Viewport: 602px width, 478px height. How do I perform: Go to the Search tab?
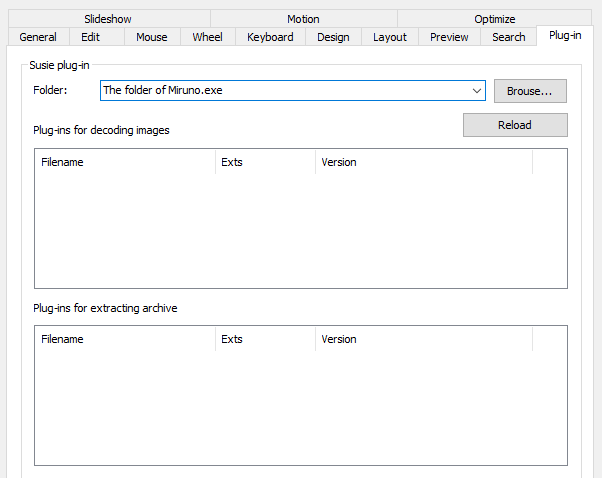[508, 37]
